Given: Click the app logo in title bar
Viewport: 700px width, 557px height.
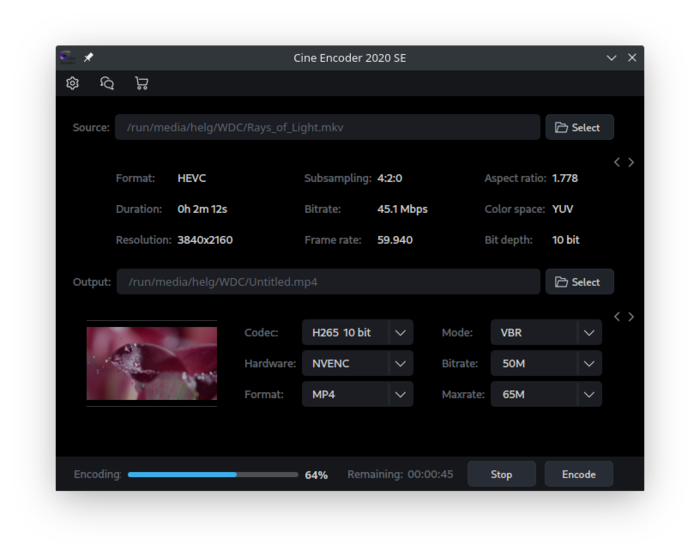Looking at the screenshot, I should tap(67, 58).
